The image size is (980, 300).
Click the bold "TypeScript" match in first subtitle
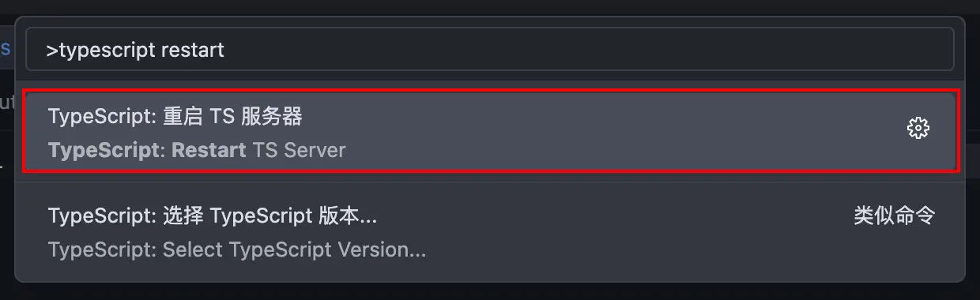click(104, 150)
